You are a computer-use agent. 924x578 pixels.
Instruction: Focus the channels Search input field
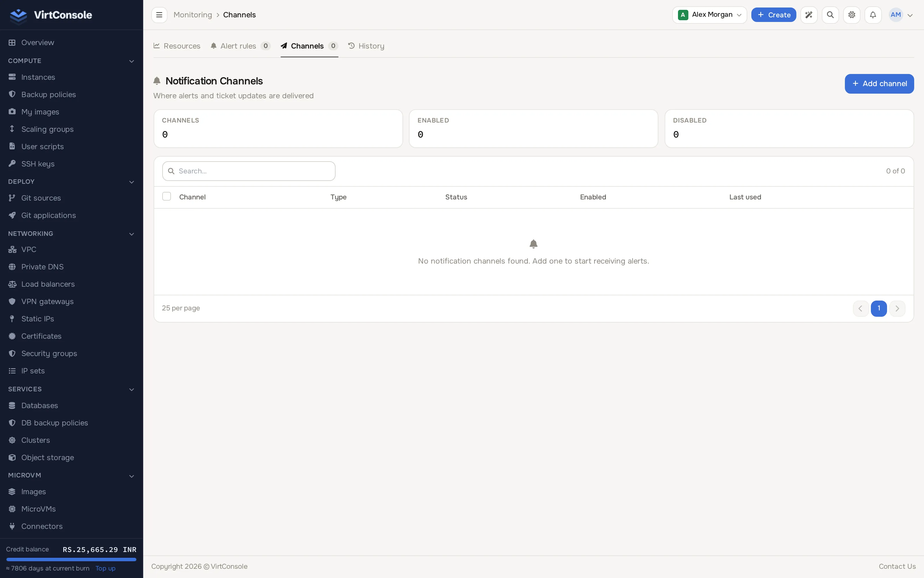pyautogui.click(x=249, y=171)
